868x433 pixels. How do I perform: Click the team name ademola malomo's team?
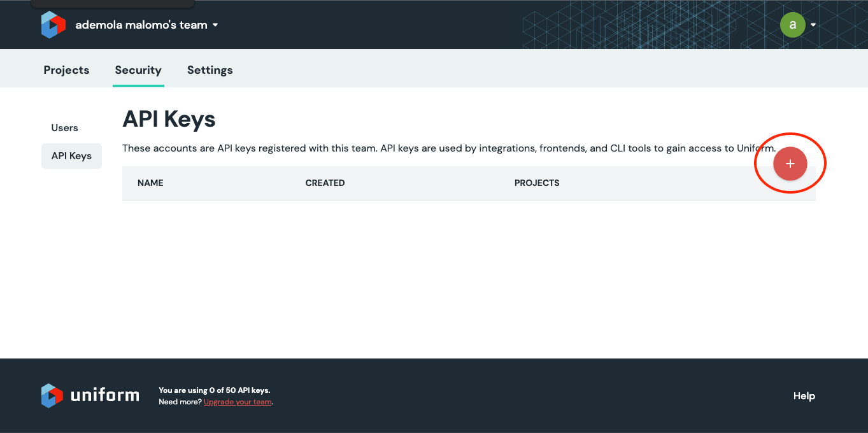pos(141,25)
